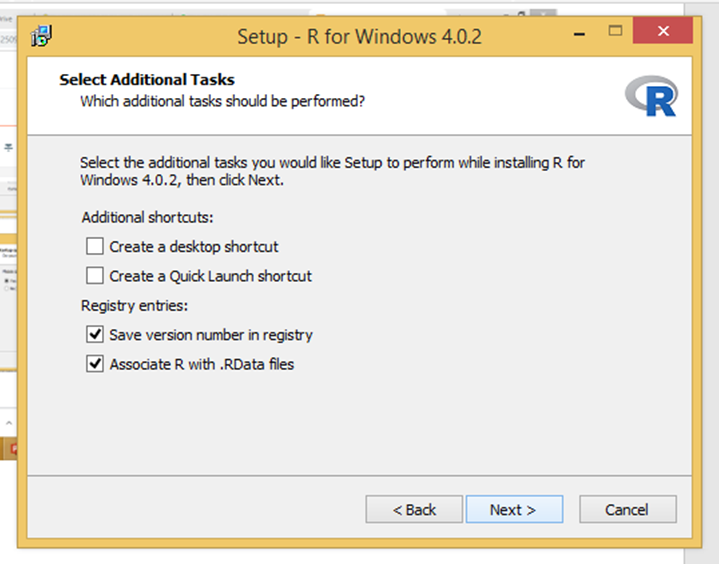Click the setup installer icon in title bar

click(x=41, y=36)
